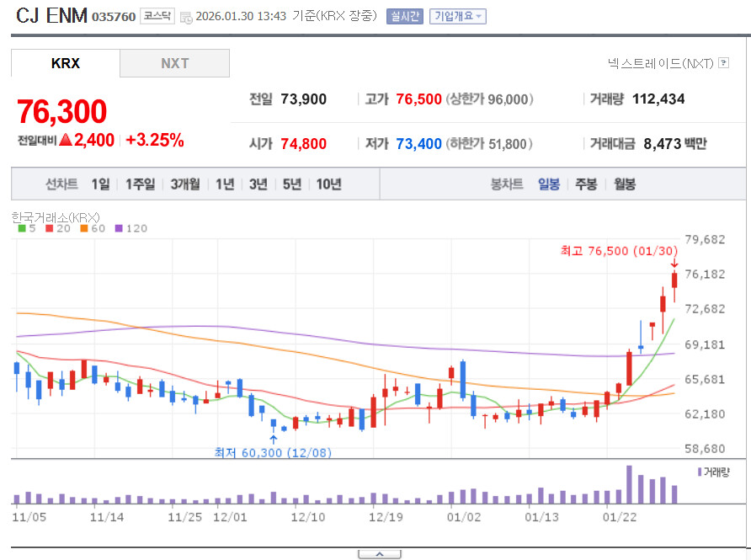Click the latest red candlestick on 01/30

(x=674, y=280)
